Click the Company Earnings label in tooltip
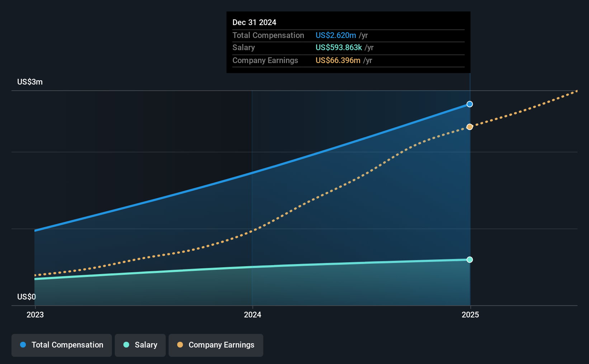 point(265,60)
